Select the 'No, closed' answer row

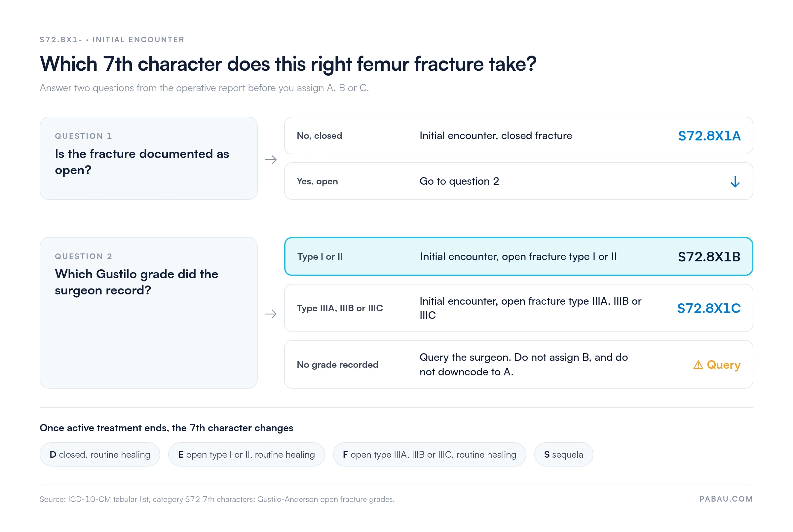click(518, 136)
